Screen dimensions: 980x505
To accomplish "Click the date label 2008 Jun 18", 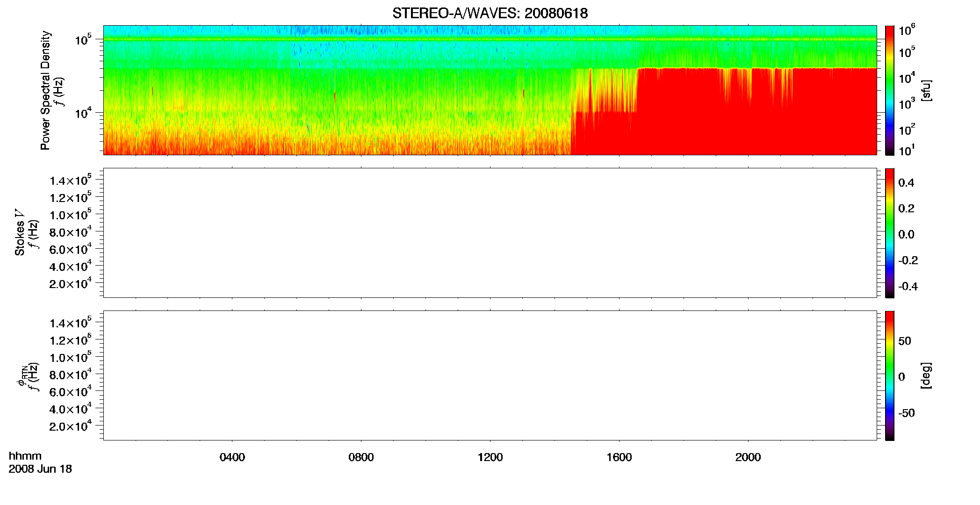I will 40,469.
